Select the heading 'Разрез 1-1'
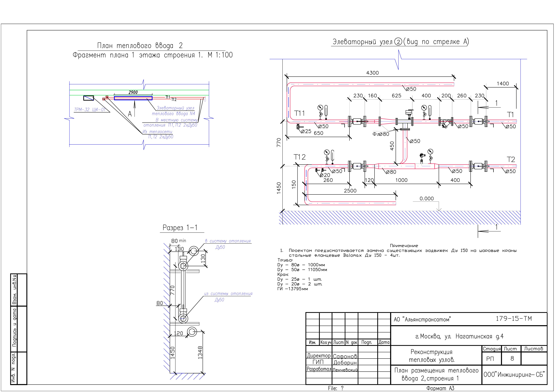The height and width of the screenshot is (392, 555). pos(180,228)
